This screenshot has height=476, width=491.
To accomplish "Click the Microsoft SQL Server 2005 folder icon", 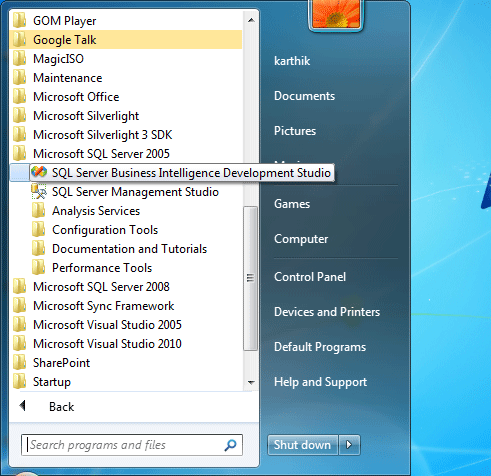I will (19, 154).
